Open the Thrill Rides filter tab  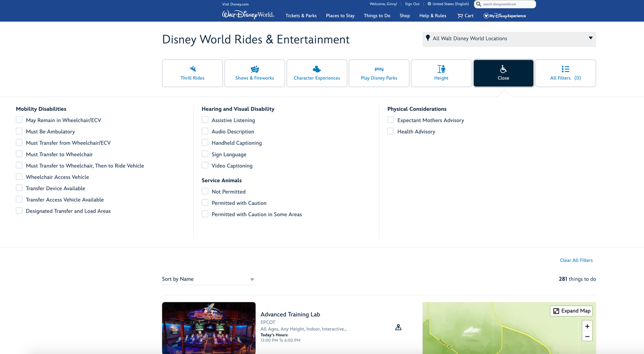(x=192, y=73)
